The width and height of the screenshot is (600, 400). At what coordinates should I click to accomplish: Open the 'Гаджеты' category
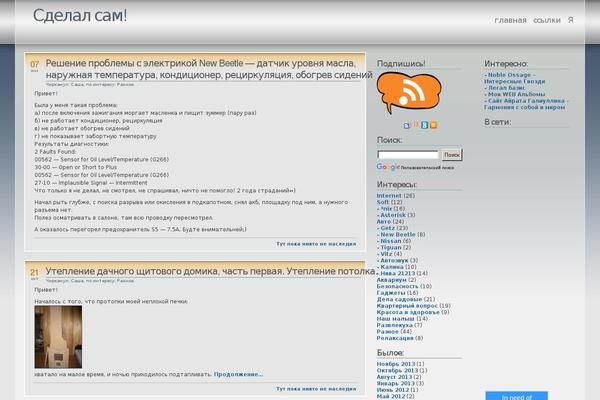click(x=391, y=293)
